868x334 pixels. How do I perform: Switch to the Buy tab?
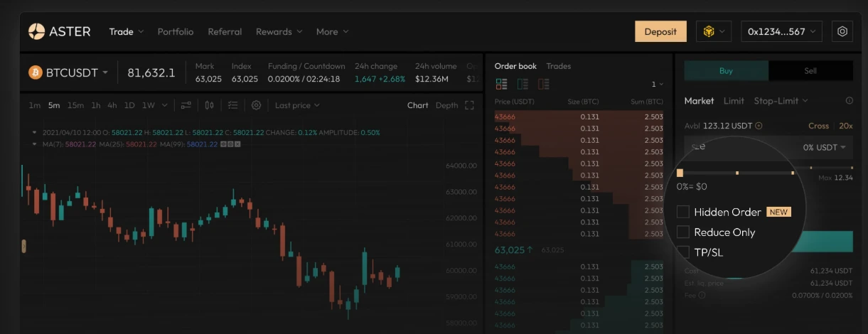726,70
